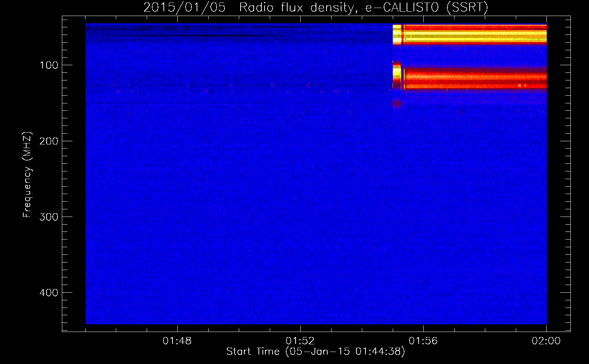Click the 01:48 time tick label
589x364 pixels.
[x=177, y=341]
